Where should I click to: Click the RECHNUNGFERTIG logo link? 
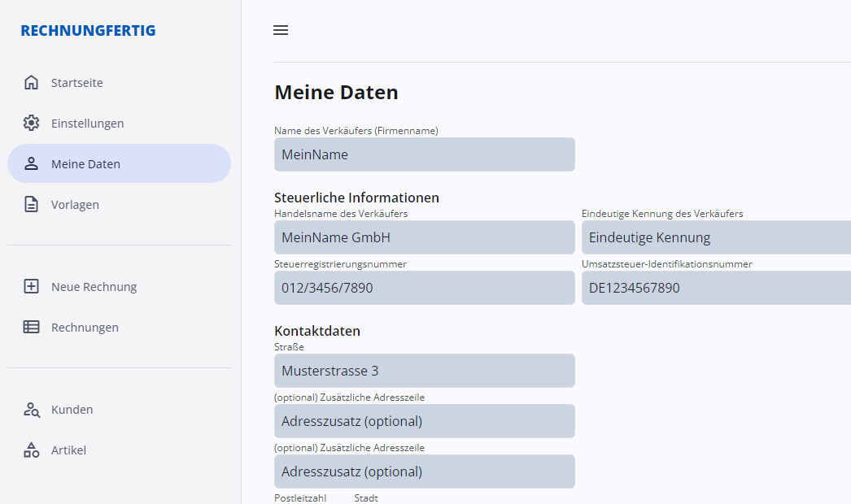coord(88,31)
